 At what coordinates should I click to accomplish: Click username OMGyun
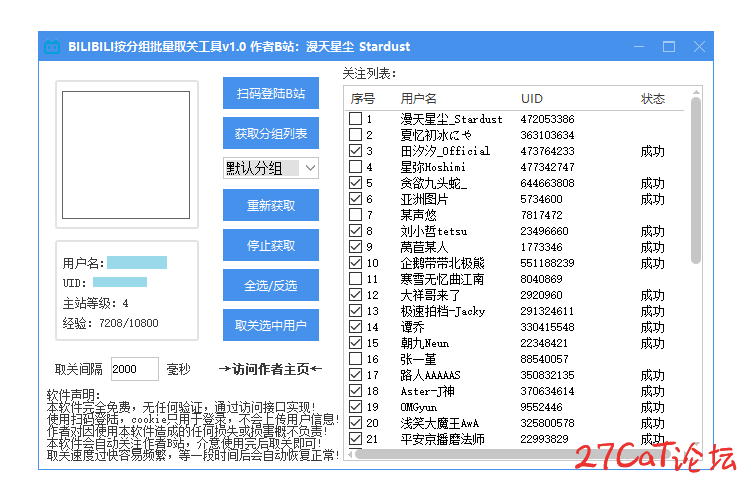(x=419, y=407)
